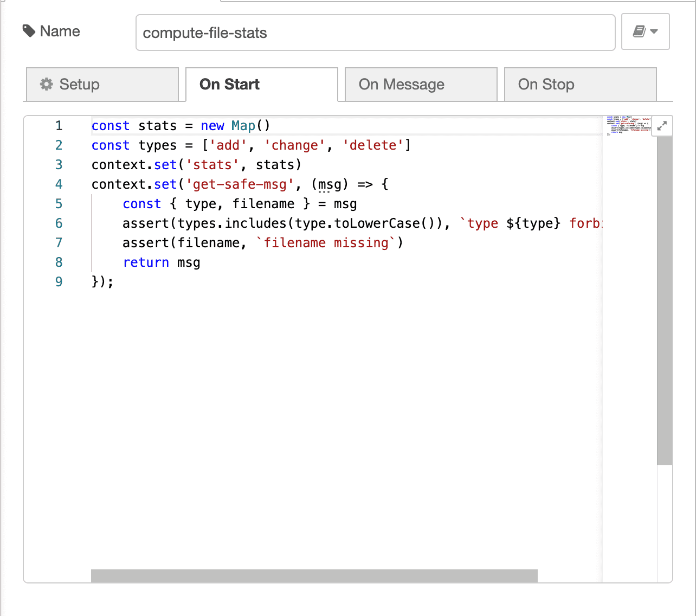The height and width of the screenshot is (616, 696).
Task: Click the horizontal scrollbar under the code
Action: coord(314,576)
